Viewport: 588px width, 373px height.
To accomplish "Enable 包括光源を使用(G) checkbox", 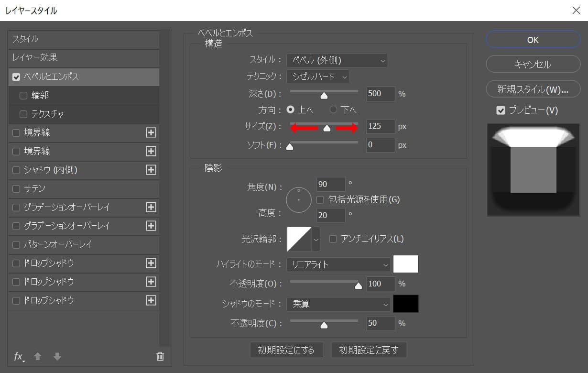I will pyautogui.click(x=320, y=199).
